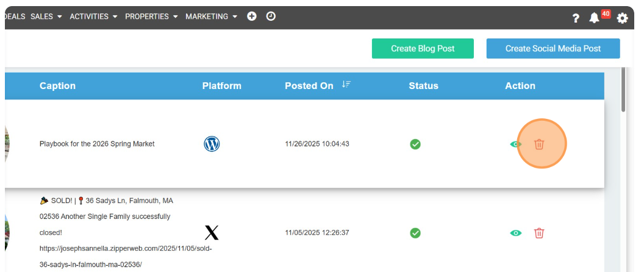Expand the Properties dropdown menu
This screenshot has width=644, height=272.
pos(151,16)
